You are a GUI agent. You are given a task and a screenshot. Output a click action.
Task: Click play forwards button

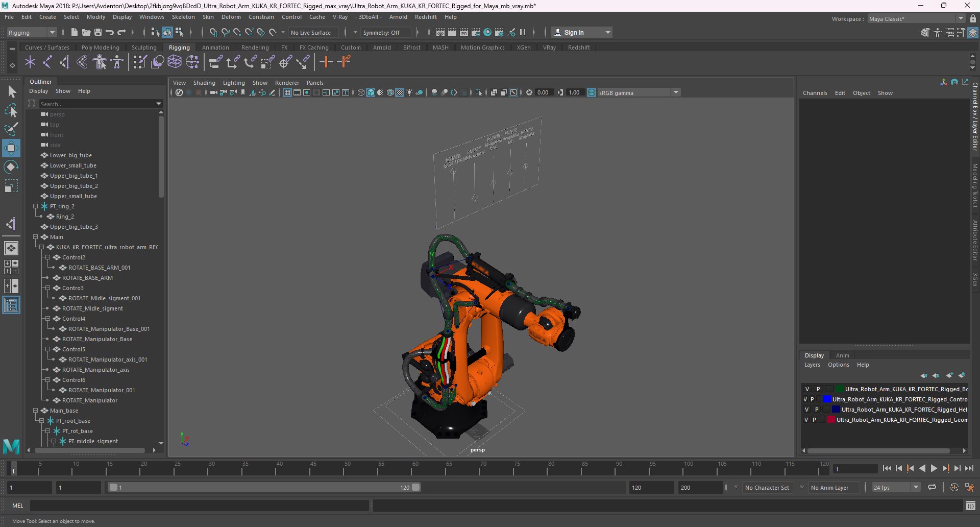click(x=934, y=468)
